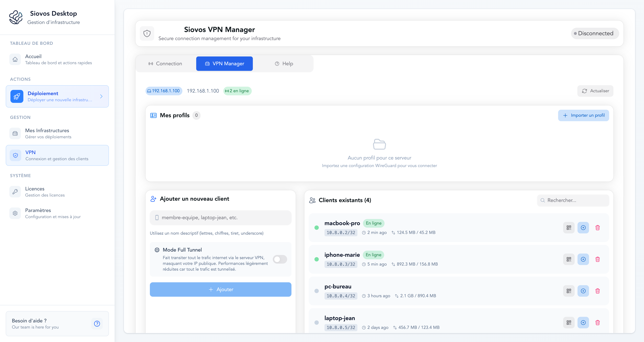Image resolution: width=644 pixels, height=342 pixels.
Task: Click the shield icon beside Siovos VPN Manager
Action: tap(147, 33)
